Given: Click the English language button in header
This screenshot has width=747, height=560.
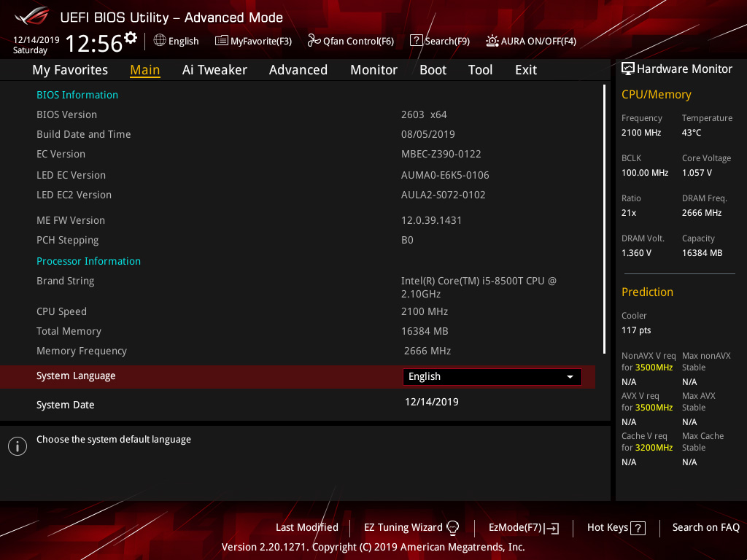Looking at the screenshot, I should coord(177,41).
